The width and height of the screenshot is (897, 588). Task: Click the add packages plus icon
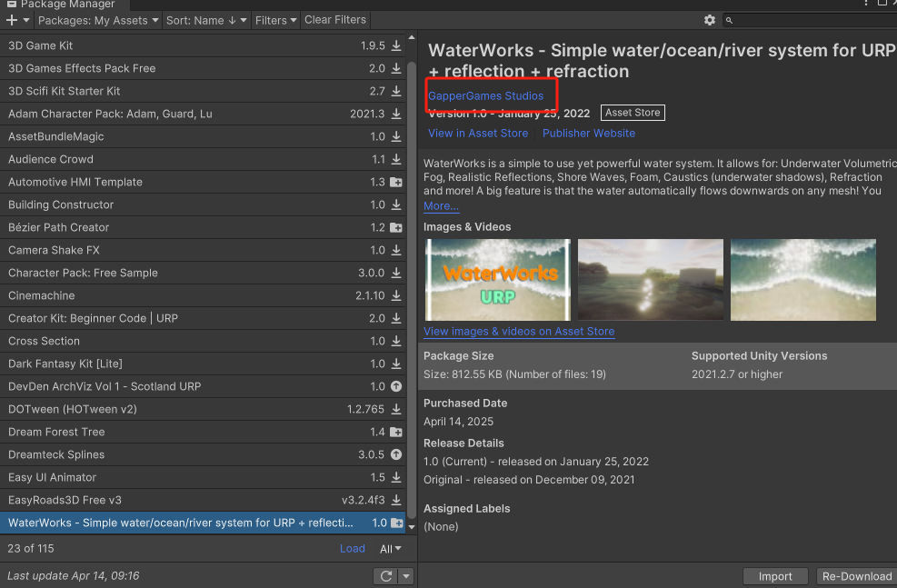pos(10,20)
